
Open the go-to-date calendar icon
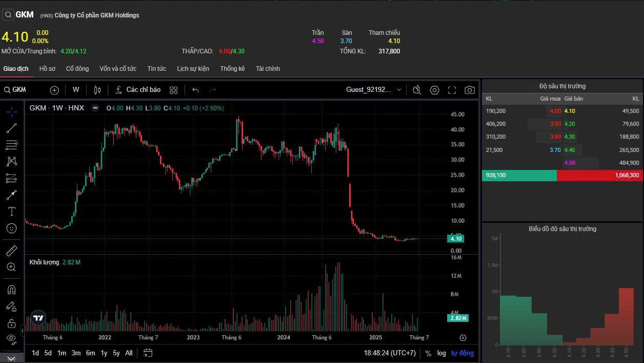click(x=148, y=353)
